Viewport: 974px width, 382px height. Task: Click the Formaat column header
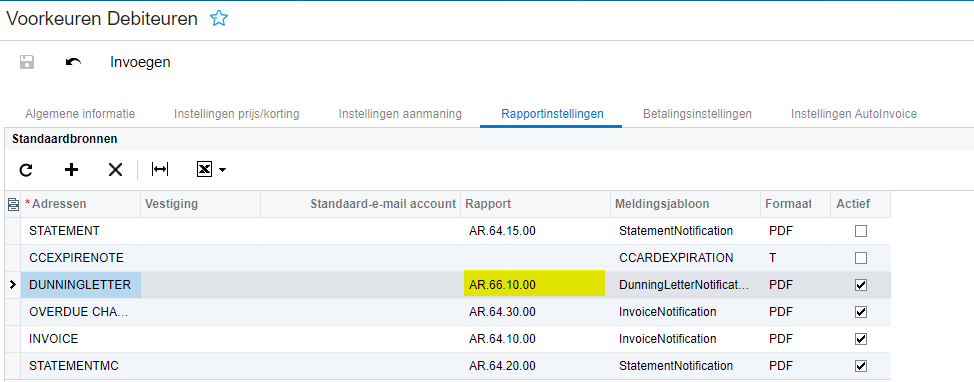[795, 204]
